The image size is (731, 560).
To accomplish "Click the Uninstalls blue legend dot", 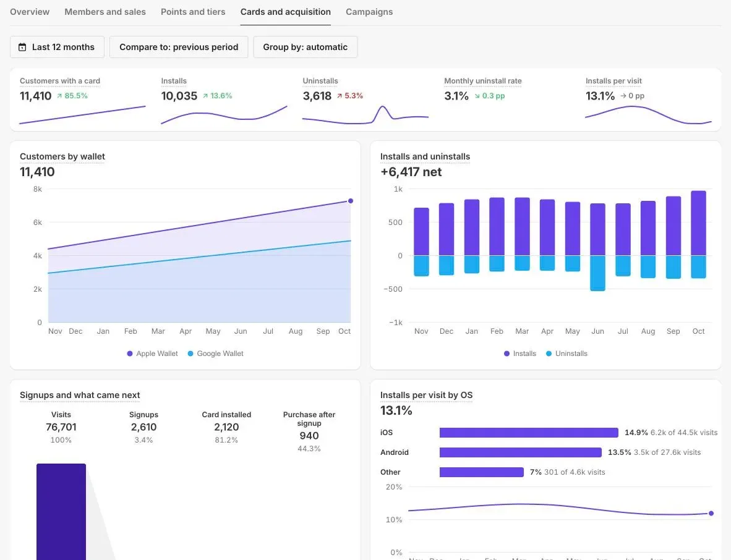I will point(549,354).
